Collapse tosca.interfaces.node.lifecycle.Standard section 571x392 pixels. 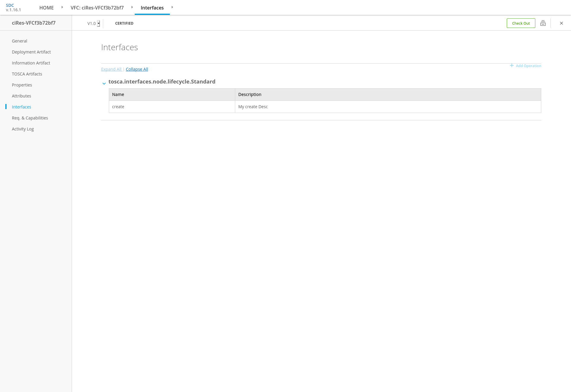tap(104, 84)
